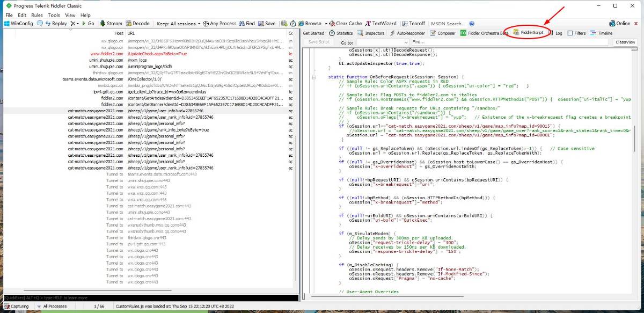Click the ClassView button
The width and height of the screenshot is (644, 313).
625,42
